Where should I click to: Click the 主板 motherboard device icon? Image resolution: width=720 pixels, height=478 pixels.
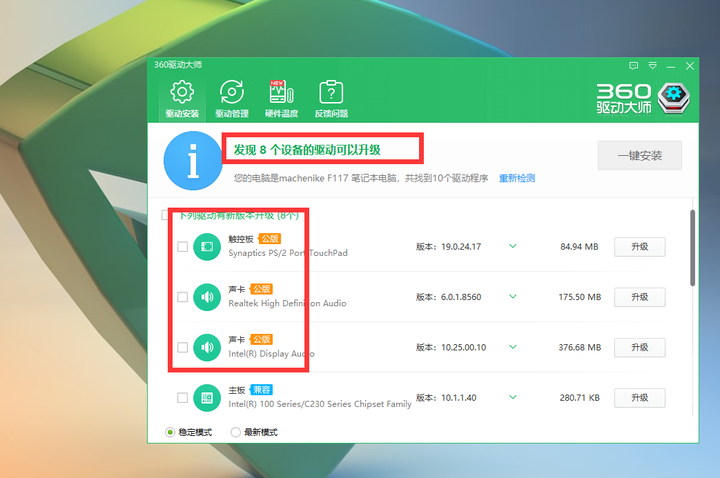[207, 398]
